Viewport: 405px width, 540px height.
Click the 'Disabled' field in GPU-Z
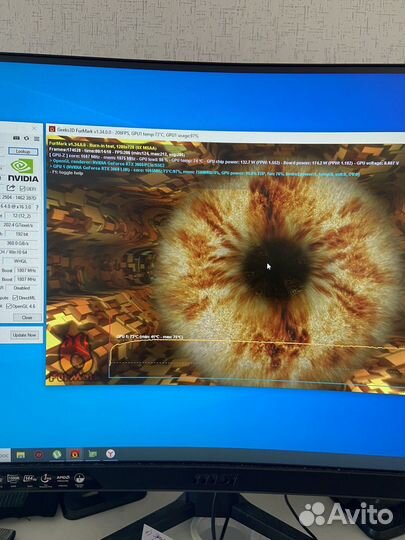point(21,288)
